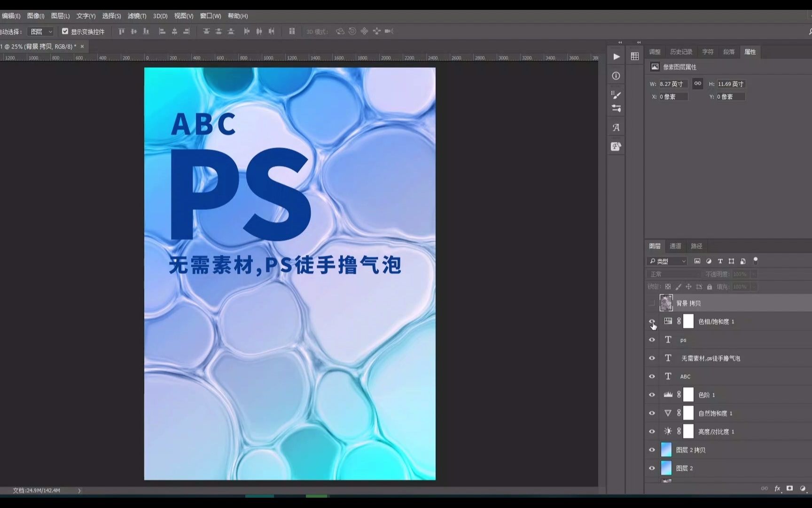Click the distribute left edges icon

[x=247, y=32]
